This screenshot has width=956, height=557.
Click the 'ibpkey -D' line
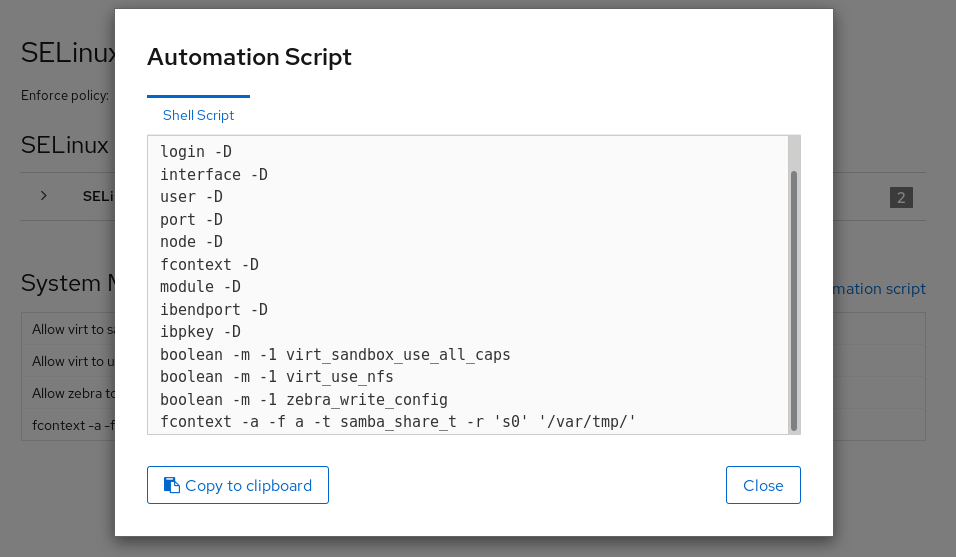tap(200, 332)
